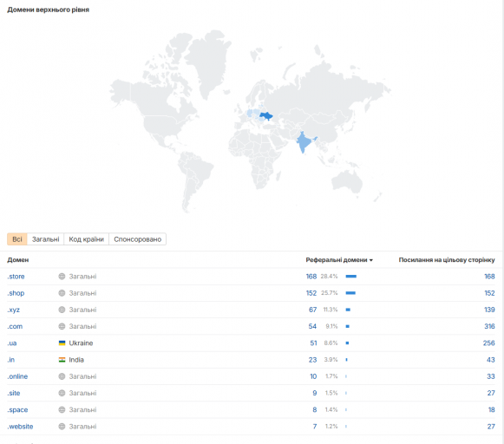This screenshot has width=504, height=444.
Task: Click the 28.4% bar for .store
Action: tap(351, 277)
